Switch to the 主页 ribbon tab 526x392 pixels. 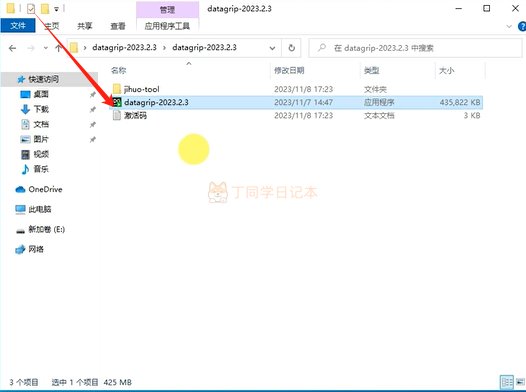[x=52, y=26]
